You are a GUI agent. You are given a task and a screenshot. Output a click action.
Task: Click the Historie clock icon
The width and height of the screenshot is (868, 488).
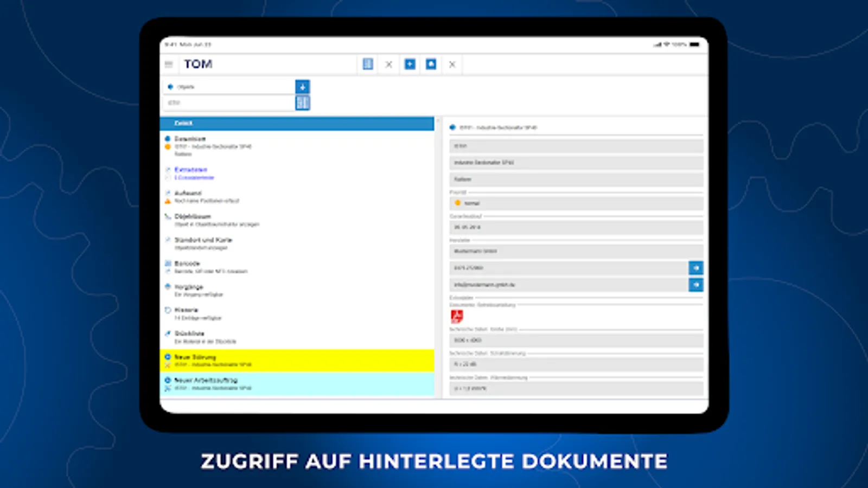pyautogui.click(x=168, y=310)
